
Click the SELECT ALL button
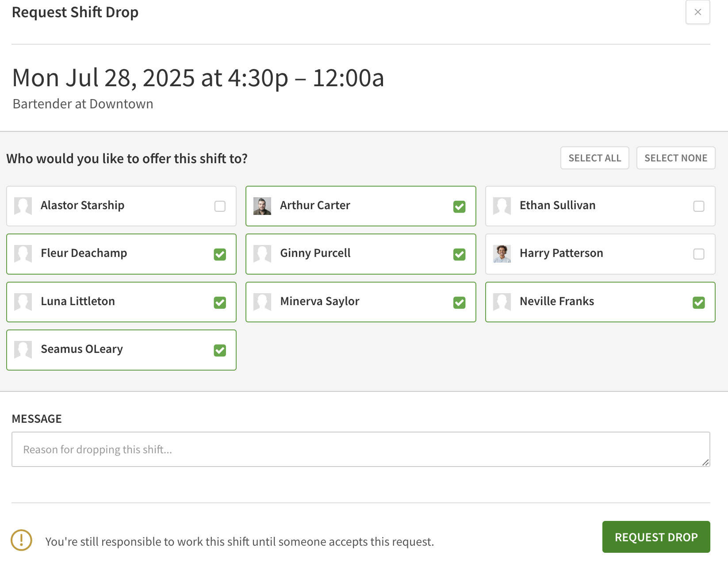(x=594, y=157)
